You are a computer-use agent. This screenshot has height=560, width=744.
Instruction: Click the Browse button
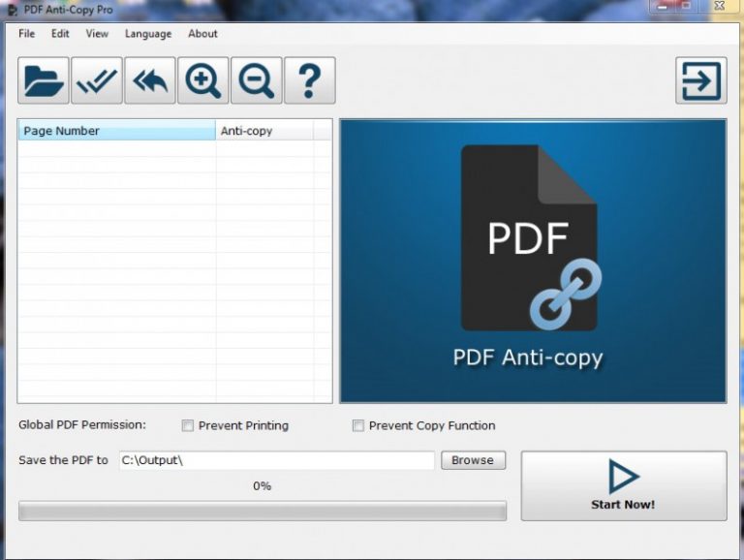coord(473,460)
